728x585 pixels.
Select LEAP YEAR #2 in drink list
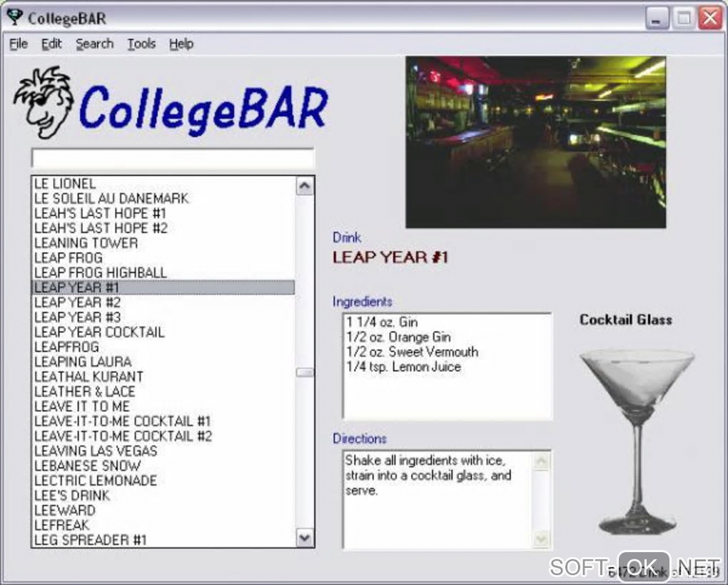[163, 302]
